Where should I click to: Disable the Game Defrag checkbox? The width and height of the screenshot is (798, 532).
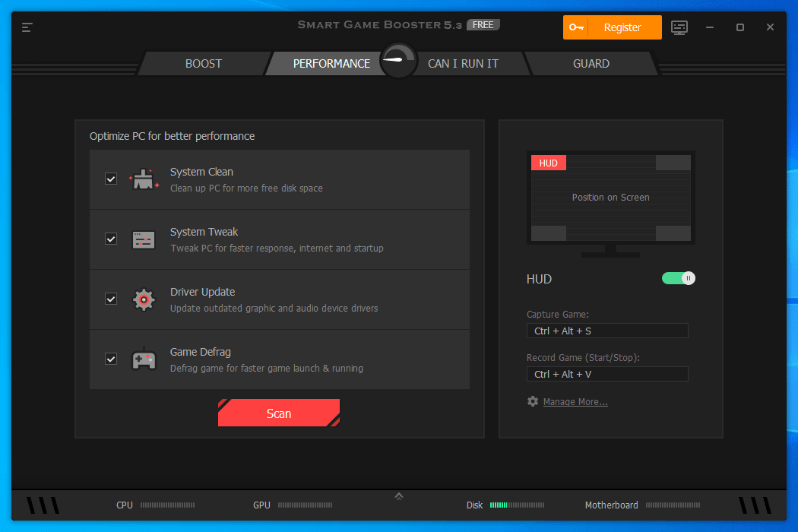coord(111,359)
